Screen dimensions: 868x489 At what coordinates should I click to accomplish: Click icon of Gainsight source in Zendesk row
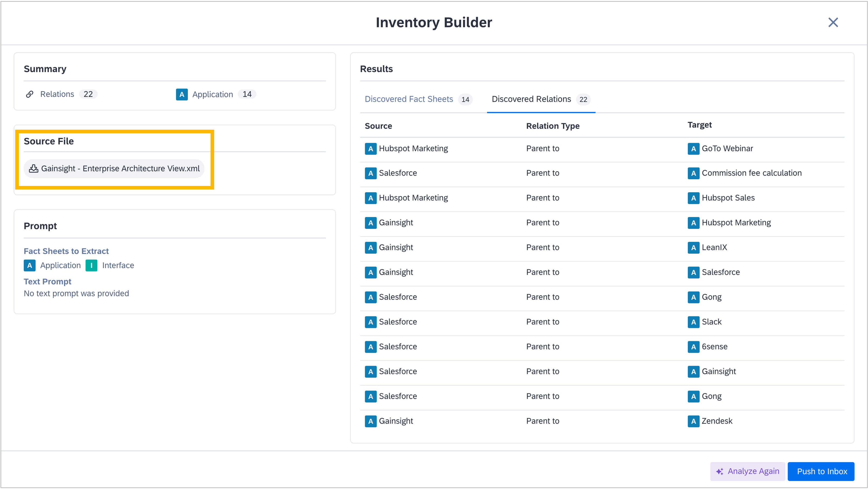(x=371, y=421)
